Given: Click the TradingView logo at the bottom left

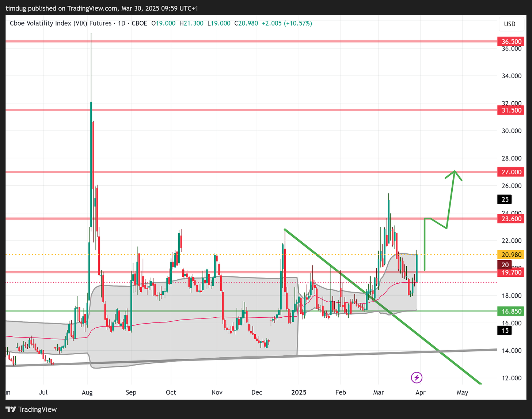Looking at the screenshot, I should (31, 409).
